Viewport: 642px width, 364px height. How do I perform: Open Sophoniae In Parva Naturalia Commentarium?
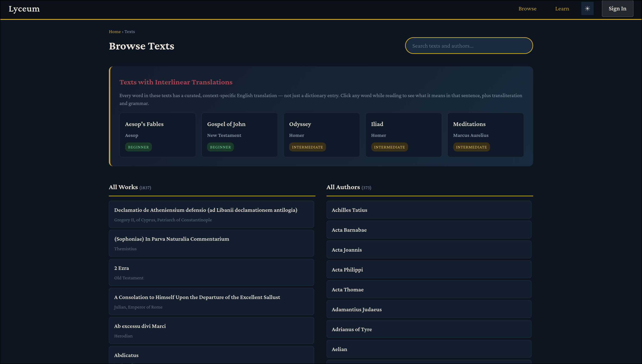[x=211, y=243]
